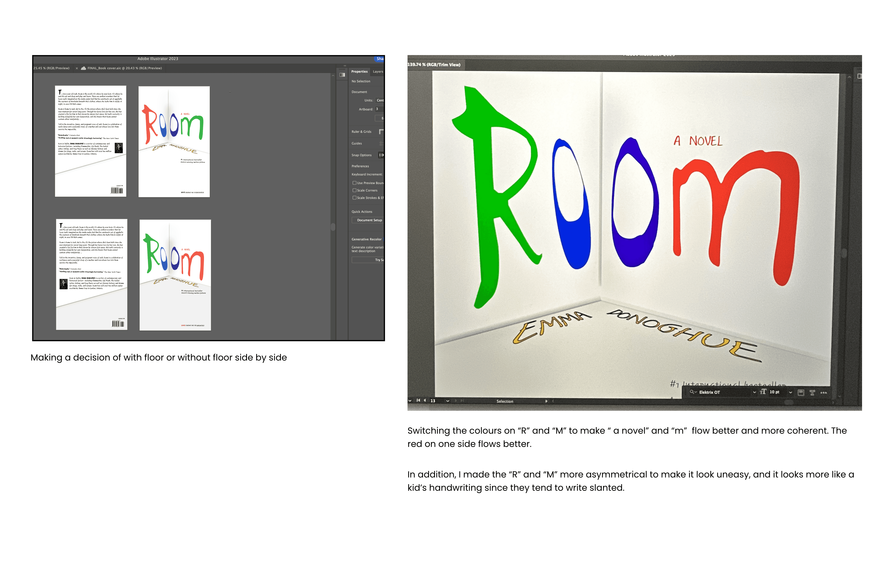893x588 pixels.
Task: Click the font search magnifier icon beside Elektrix OT
Action: point(693,392)
